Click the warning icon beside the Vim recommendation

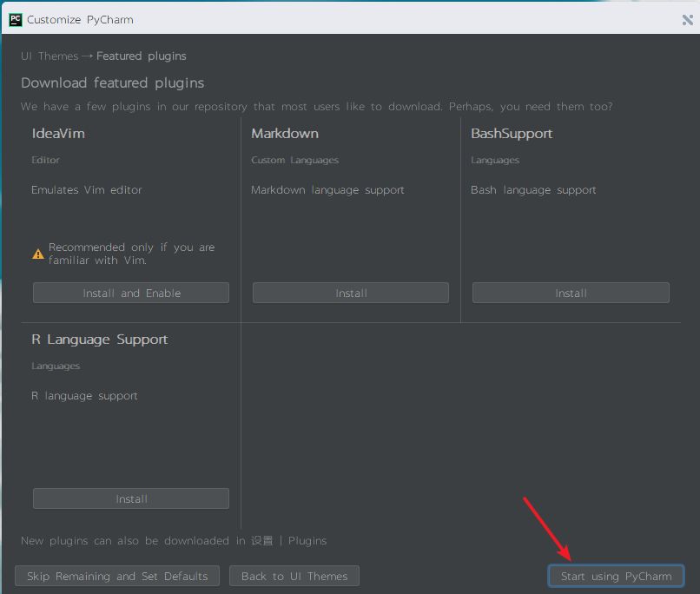(x=38, y=254)
